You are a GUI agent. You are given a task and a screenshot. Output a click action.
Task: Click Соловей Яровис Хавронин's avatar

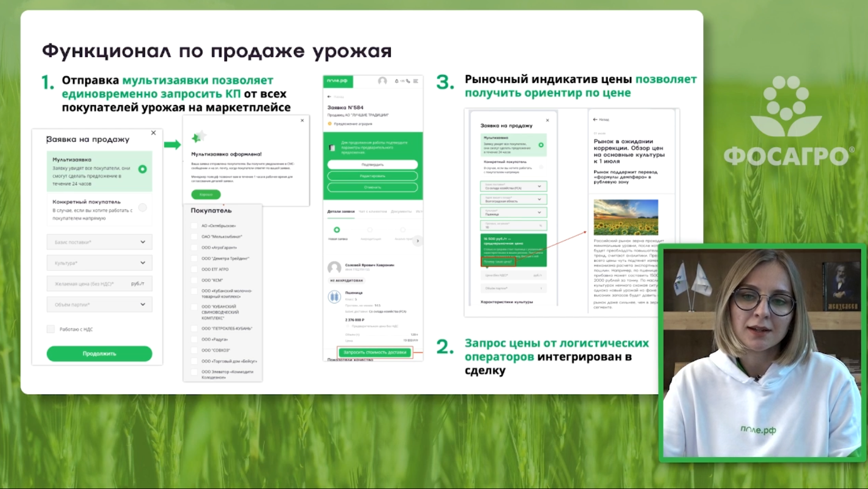click(x=334, y=267)
